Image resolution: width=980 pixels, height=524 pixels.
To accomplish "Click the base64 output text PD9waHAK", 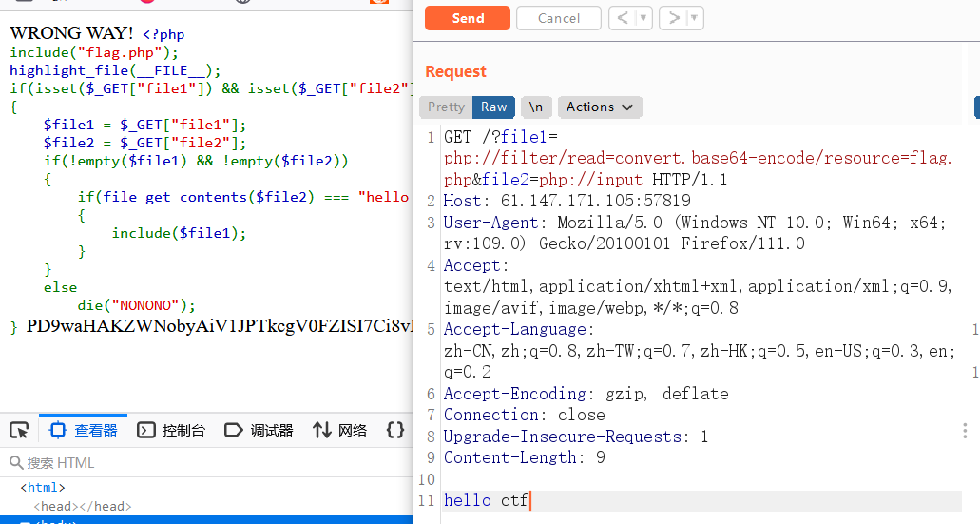I will [x=219, y=326].
